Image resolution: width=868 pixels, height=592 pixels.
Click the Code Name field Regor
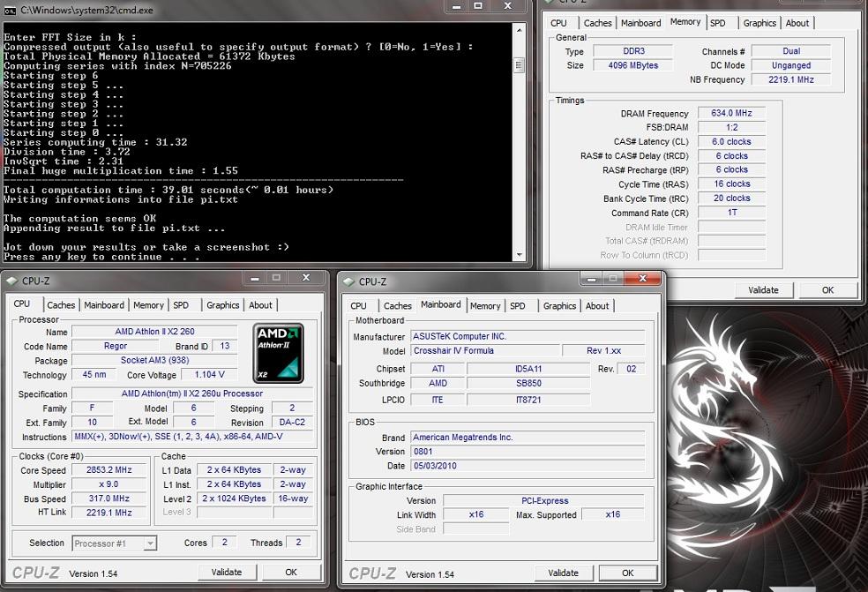116,346
